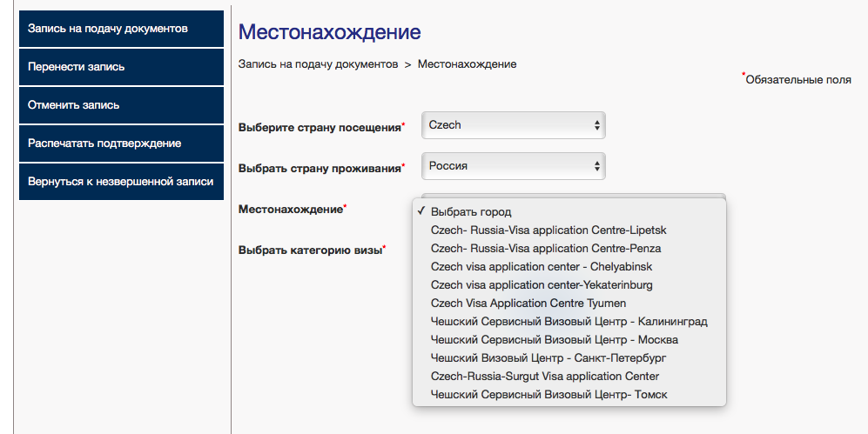
Task: Pick 'Czech- Russia-Visa application Centre-Penza' option
Action: click(546, 249)
